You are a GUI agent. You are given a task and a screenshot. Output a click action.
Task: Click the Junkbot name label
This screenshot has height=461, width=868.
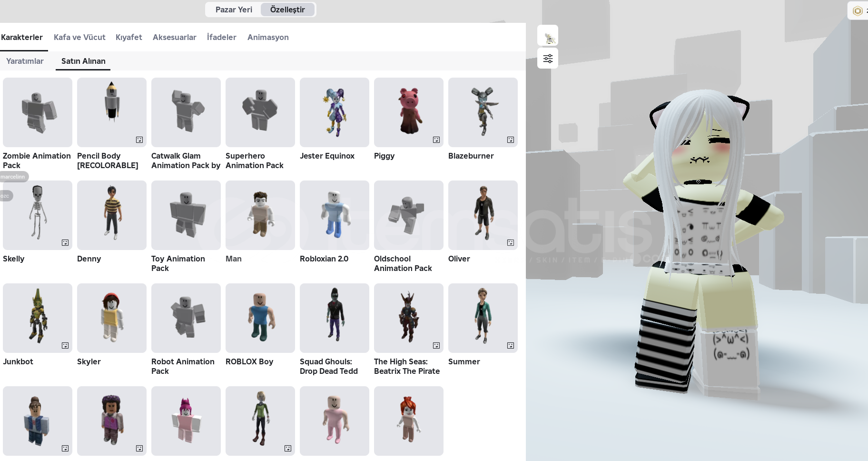pos(18,361)
